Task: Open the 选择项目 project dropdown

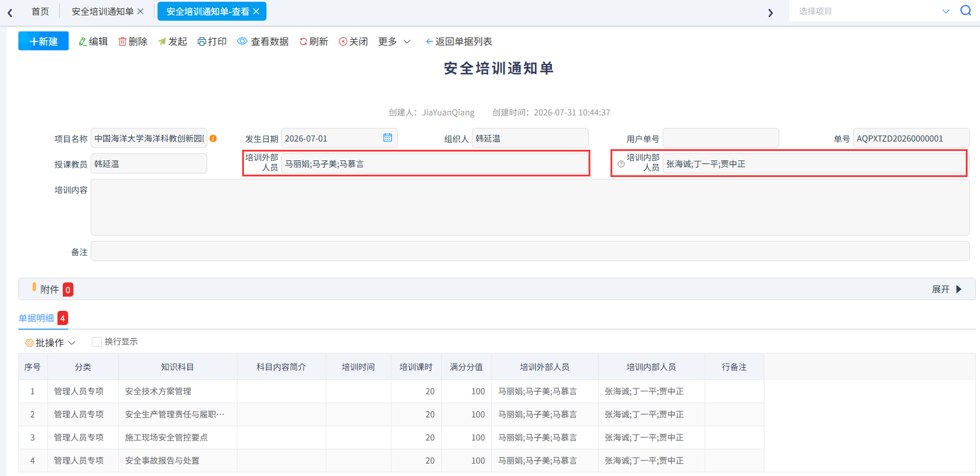Action: point(873,11)
